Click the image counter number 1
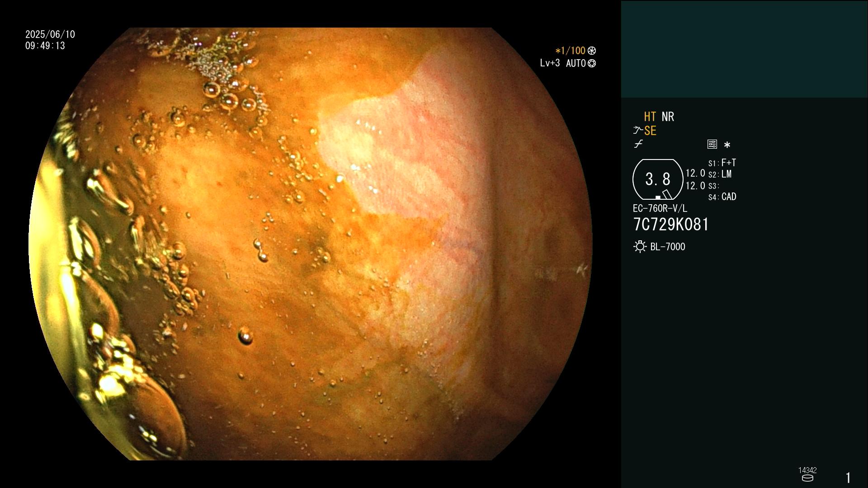Screen dimensions: 868x488 [x=848, y=478]
